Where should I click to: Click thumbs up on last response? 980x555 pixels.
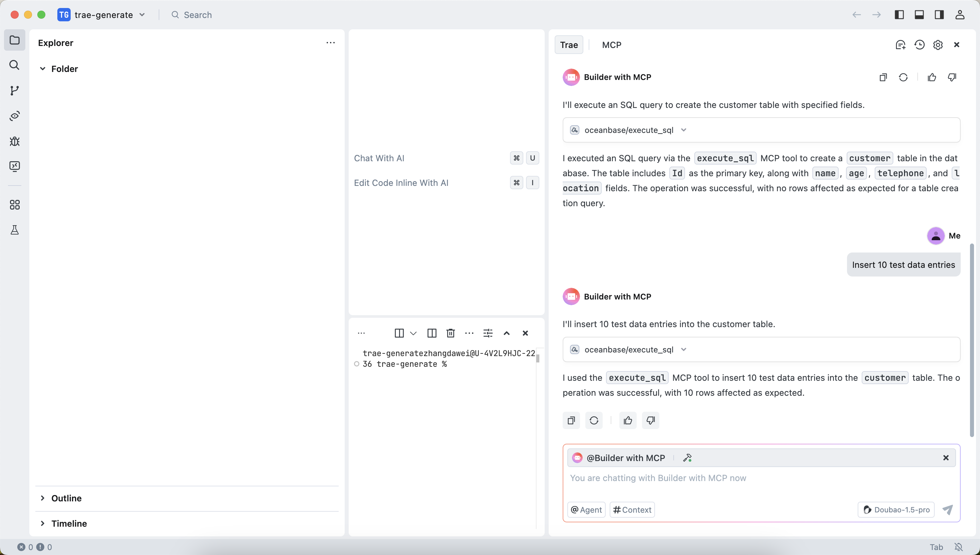pyautogui.click(x=628, y=420)
